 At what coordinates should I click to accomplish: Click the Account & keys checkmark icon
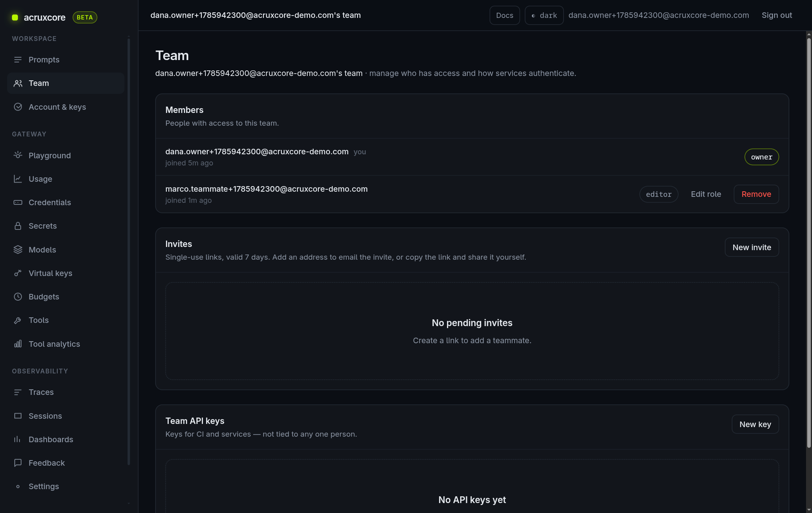tap(18, 107)
